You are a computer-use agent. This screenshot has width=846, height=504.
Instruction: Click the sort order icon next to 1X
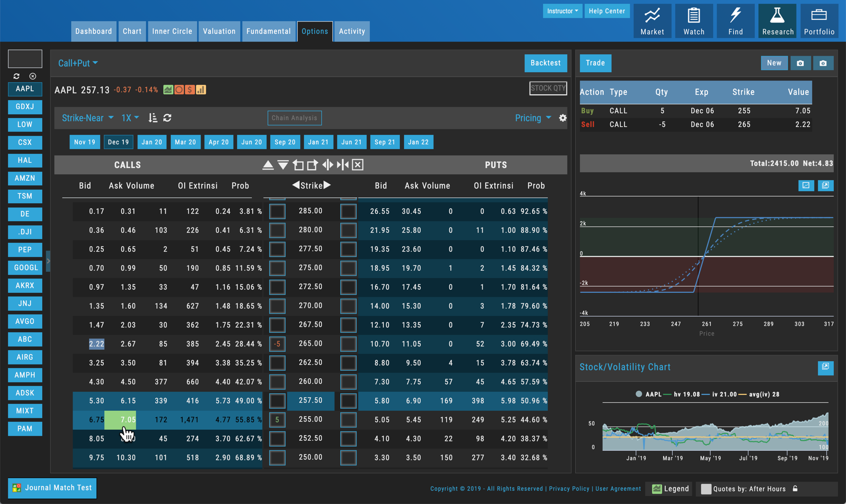pyautogui.click(x=153, y=118)
